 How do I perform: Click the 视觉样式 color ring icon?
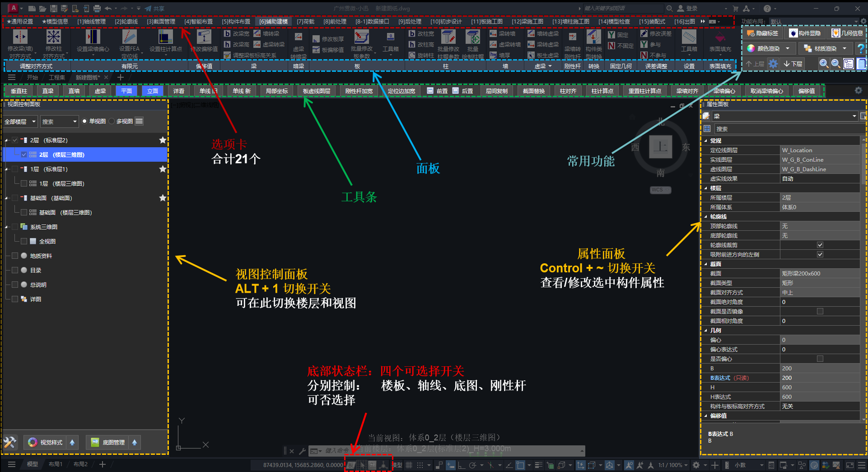point(33,442)
